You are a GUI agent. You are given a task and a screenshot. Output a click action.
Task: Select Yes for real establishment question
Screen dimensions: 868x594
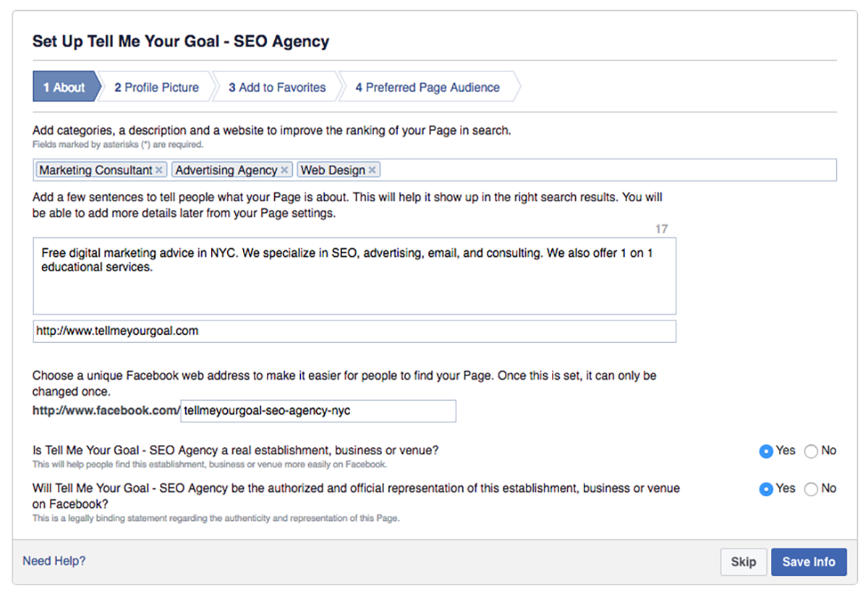click(766, 451)
